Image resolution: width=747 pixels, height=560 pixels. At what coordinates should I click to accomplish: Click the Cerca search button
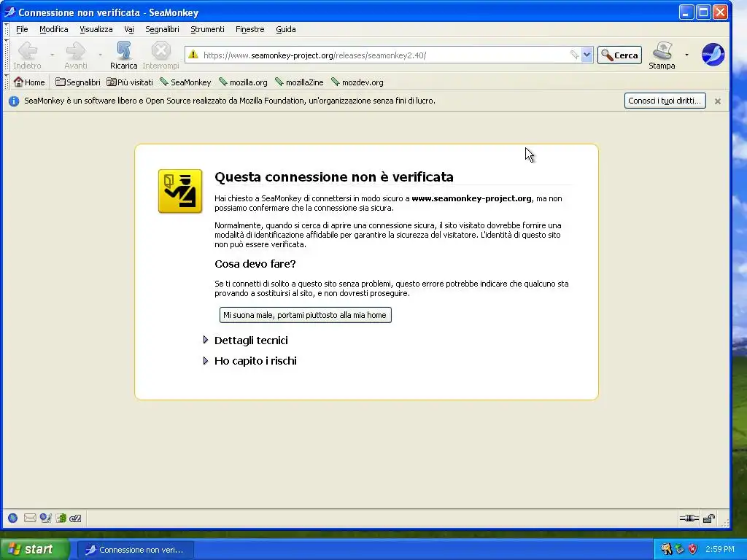tap(620, 55)
